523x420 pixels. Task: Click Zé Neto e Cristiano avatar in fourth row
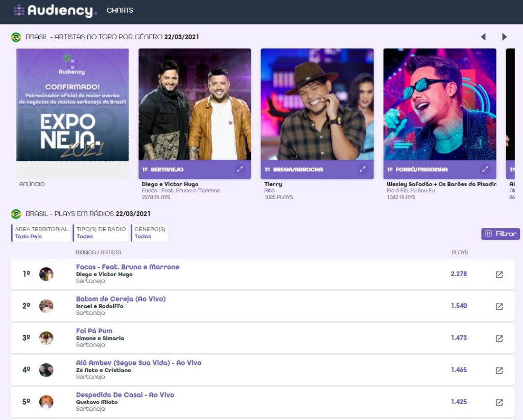(46, 370)
